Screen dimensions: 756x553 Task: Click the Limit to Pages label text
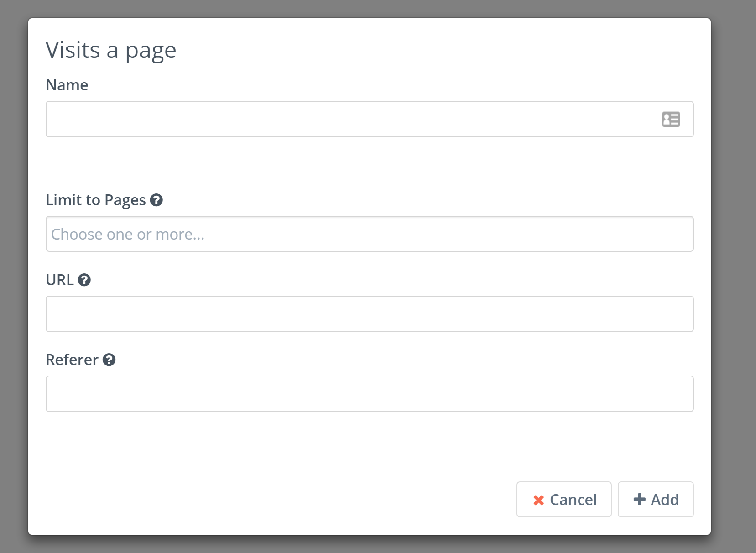[x=96, y=200]
